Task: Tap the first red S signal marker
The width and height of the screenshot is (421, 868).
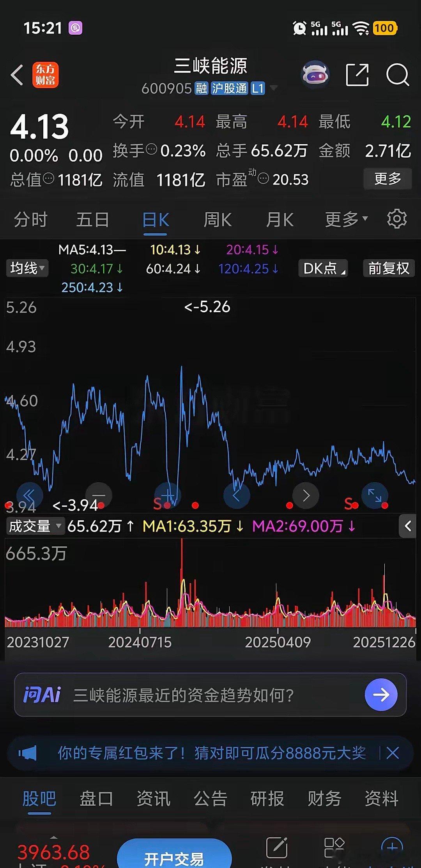Action: 157,504
